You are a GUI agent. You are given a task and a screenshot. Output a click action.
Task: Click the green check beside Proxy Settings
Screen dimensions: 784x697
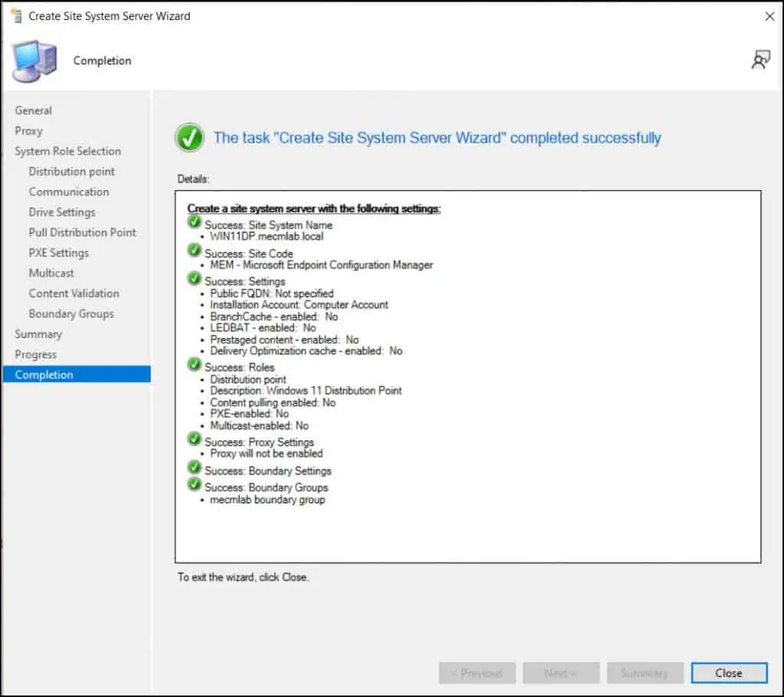click(x=194, y=440)
